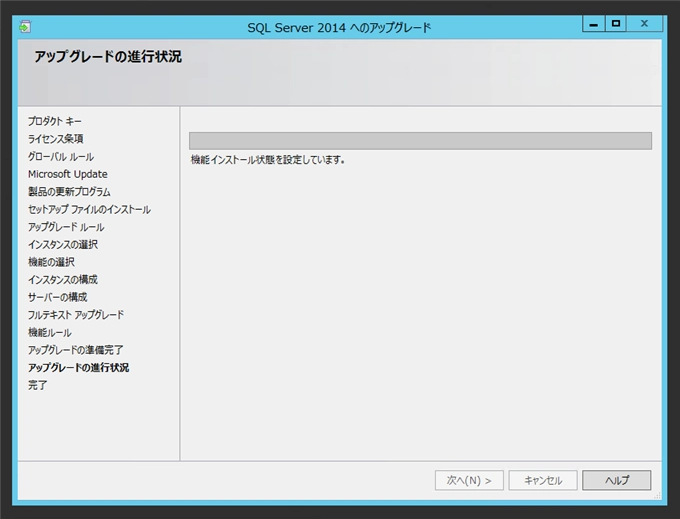Image resolution: width=680 pixels, height=519 pixels.
Task: Select Microsoft Update step in sidebar
Action: [x=68, y=174]
